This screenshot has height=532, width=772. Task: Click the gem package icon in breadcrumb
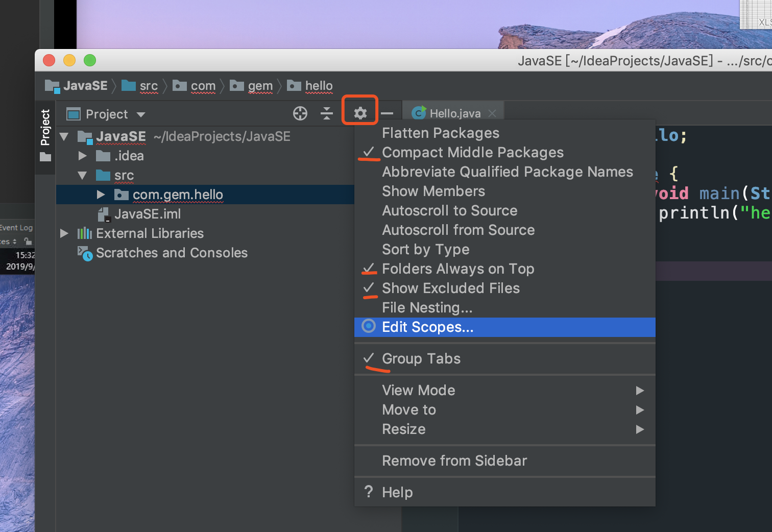pyautogui.click(x=237, y=85)
